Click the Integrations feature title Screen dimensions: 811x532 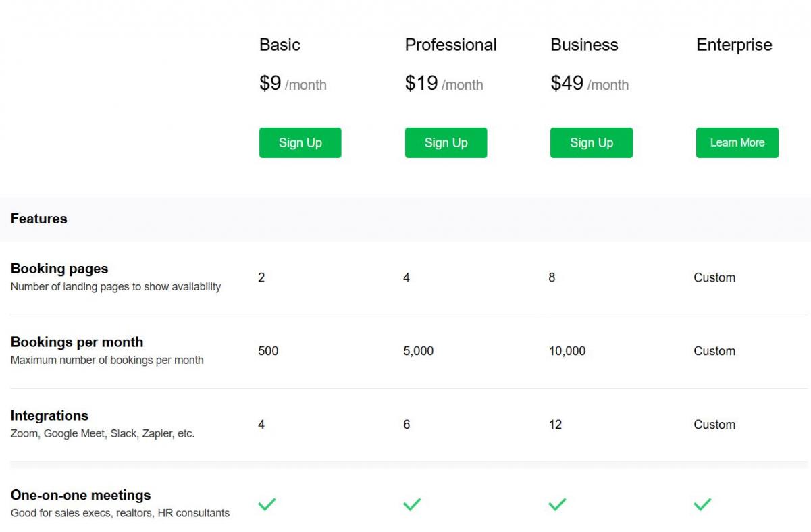click(x=49, y=416)
